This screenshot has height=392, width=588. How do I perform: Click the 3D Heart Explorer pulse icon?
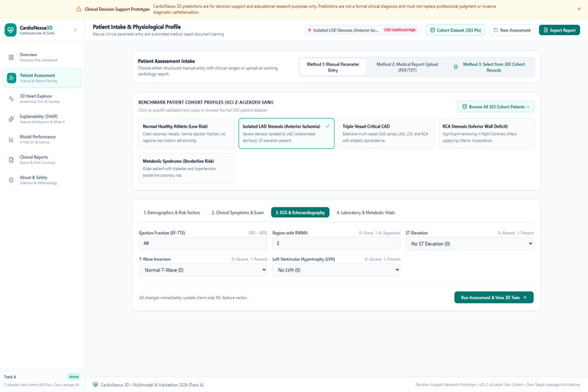pos(11,99)
